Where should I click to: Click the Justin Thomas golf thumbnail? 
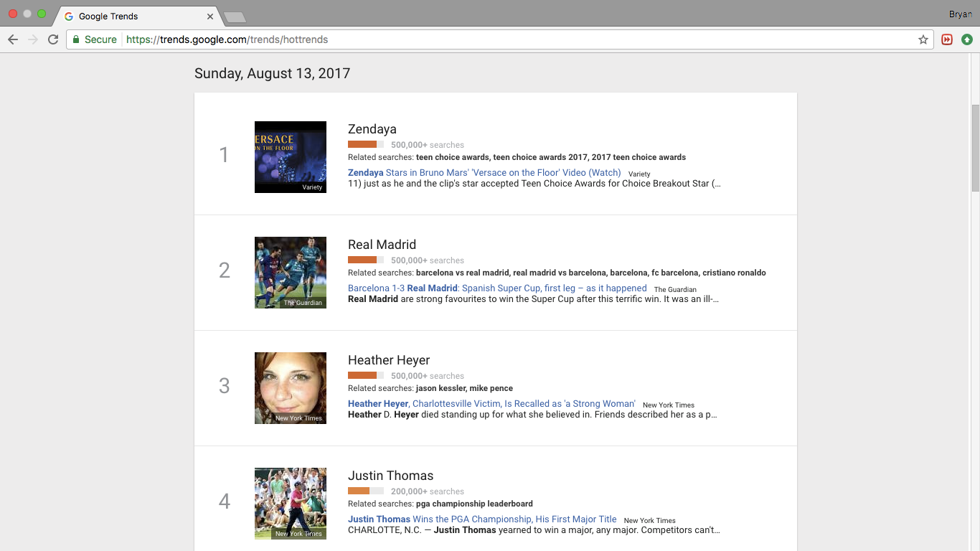click(291, 504)
